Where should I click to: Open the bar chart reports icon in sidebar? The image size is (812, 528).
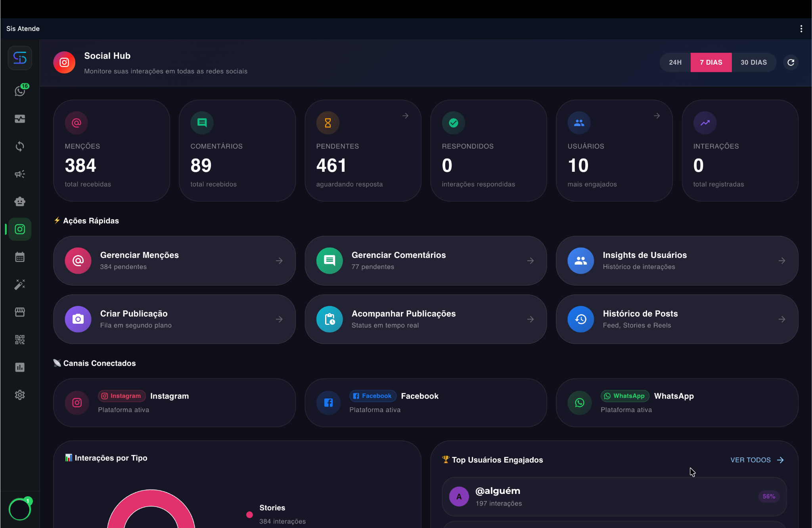pyautogui.click(x=20, y=367)
